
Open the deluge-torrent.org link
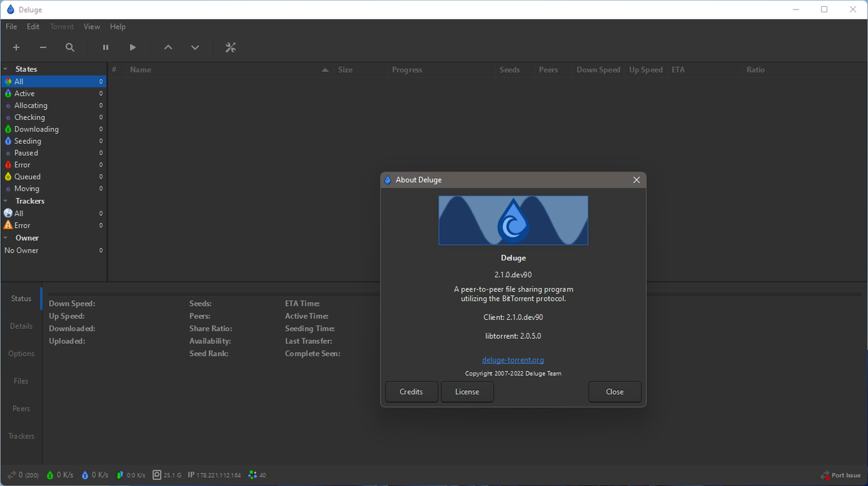point(513,360)
